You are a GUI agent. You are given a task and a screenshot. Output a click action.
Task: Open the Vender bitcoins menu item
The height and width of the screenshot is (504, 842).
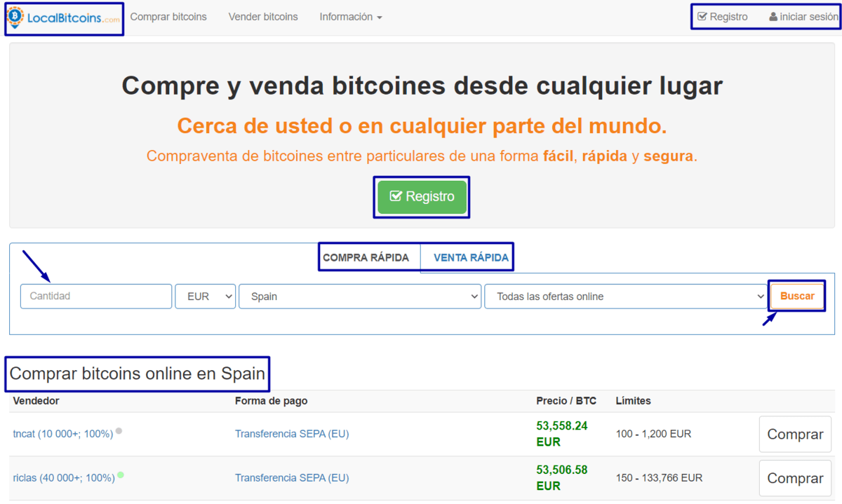[x=263, y=17]
